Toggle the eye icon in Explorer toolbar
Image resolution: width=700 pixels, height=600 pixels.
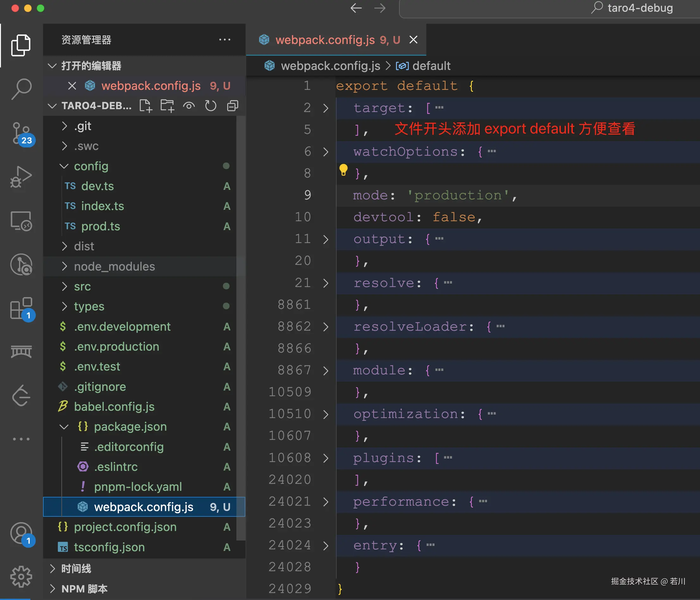[189, 106]
